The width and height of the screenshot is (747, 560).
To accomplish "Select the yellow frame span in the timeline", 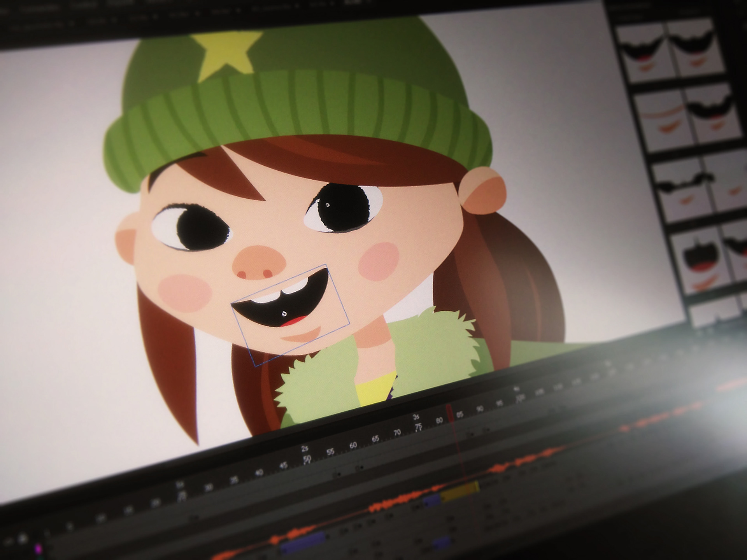I will click(459, 491).
